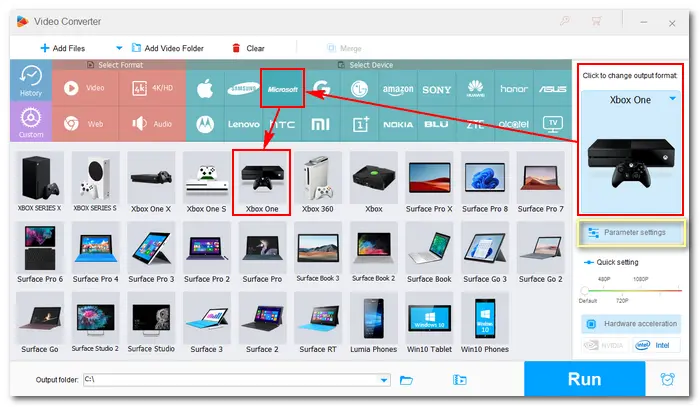Choose the Microsoft device brand
The image size is (700, 407).
click(283, 89)
